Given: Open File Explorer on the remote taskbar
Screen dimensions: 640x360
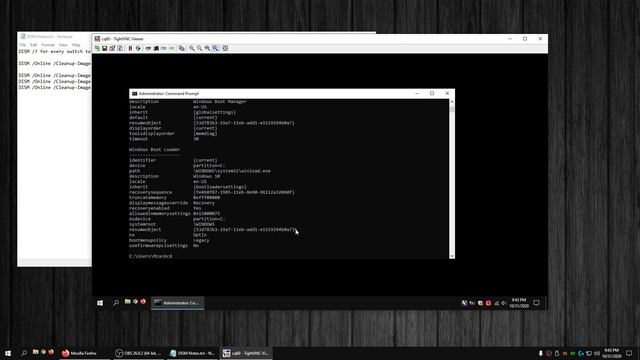Looking at the screenshot, I should [127, 302].
